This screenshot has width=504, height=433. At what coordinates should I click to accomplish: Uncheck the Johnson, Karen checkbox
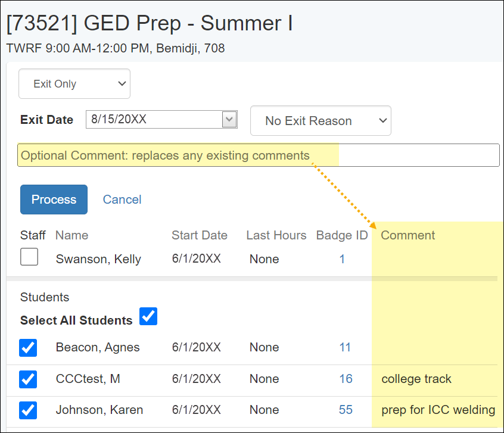pos(28,410)
